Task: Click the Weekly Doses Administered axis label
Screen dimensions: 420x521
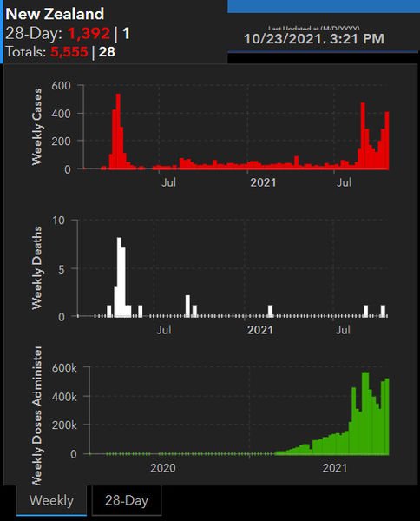Action: coord(36,415)
